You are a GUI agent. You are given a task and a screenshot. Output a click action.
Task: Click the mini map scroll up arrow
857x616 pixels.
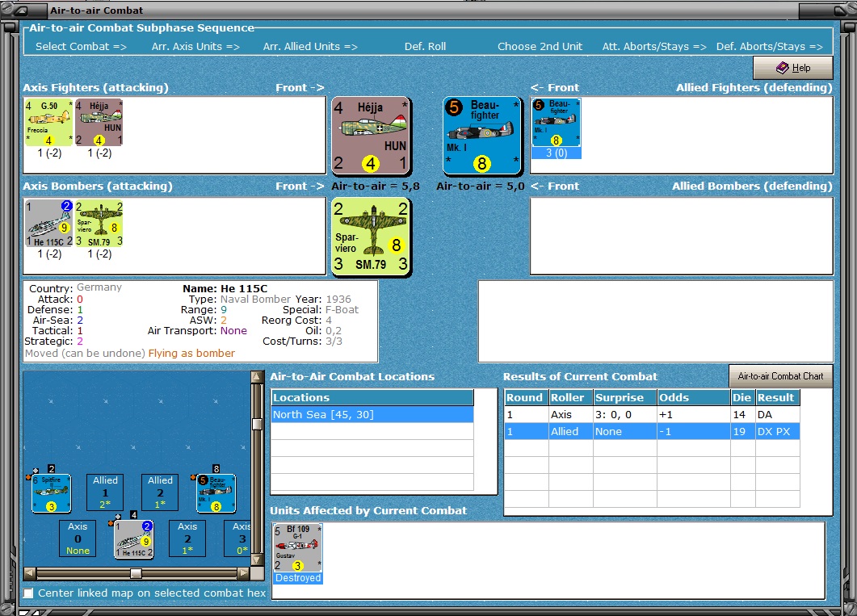point(257,376)
